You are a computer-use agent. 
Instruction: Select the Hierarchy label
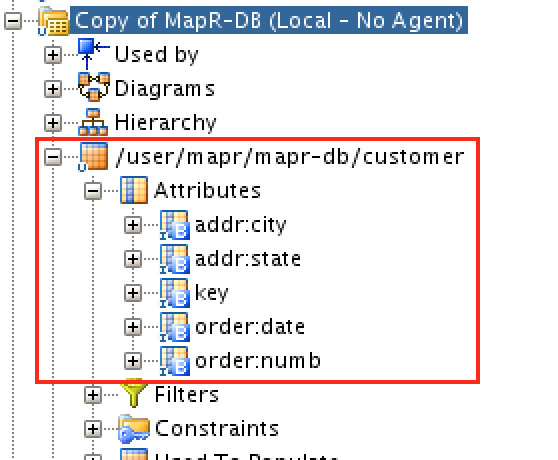[165, 122]
